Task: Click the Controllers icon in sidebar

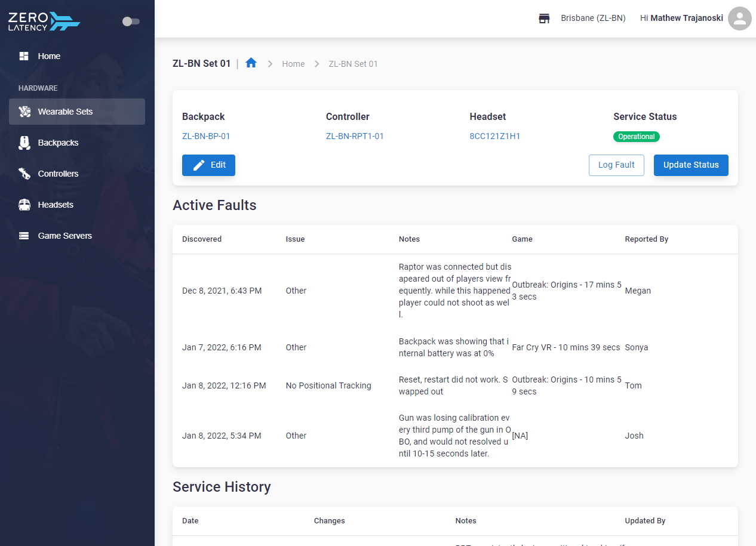Action: [24, 174]
